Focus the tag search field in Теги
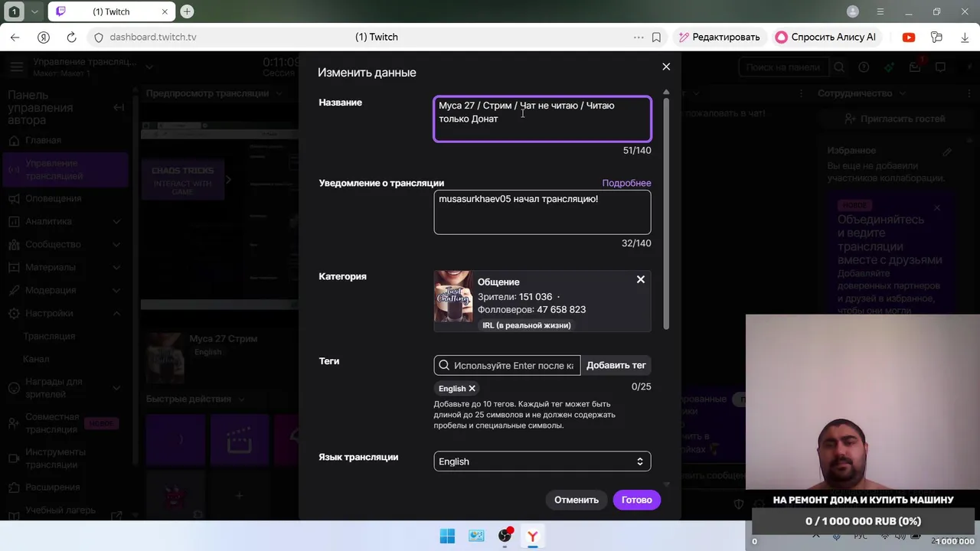 coord(507,365)
